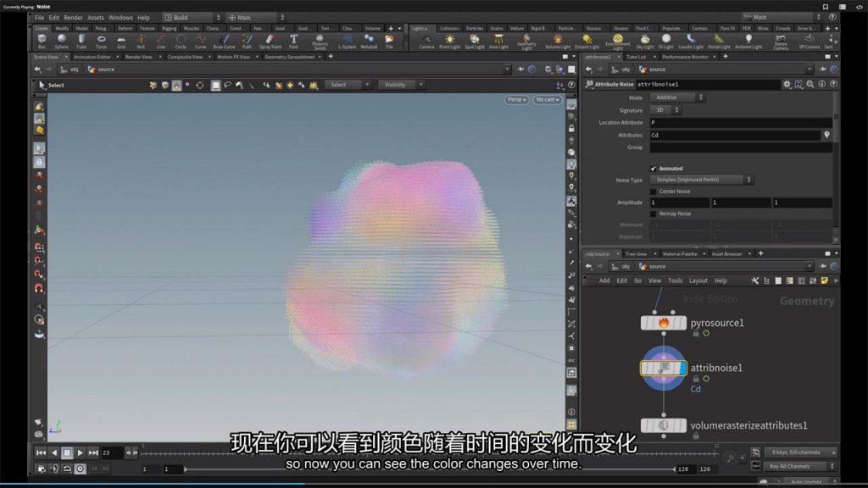This screenshot has height=488, width=868.
Task: Add a Metaball from the shelf
Action: click(x=369, y=41)
